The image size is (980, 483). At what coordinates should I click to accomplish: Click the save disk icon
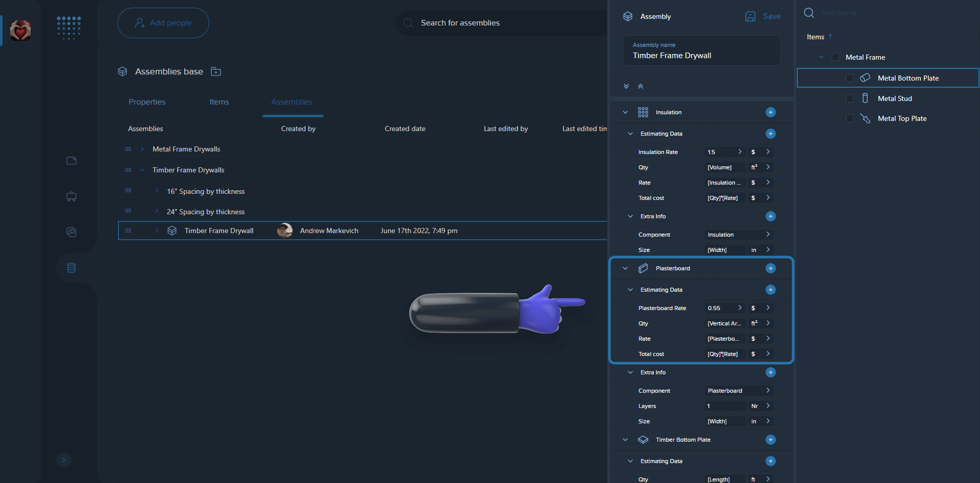pyautogui.click(x=750, y=16)
